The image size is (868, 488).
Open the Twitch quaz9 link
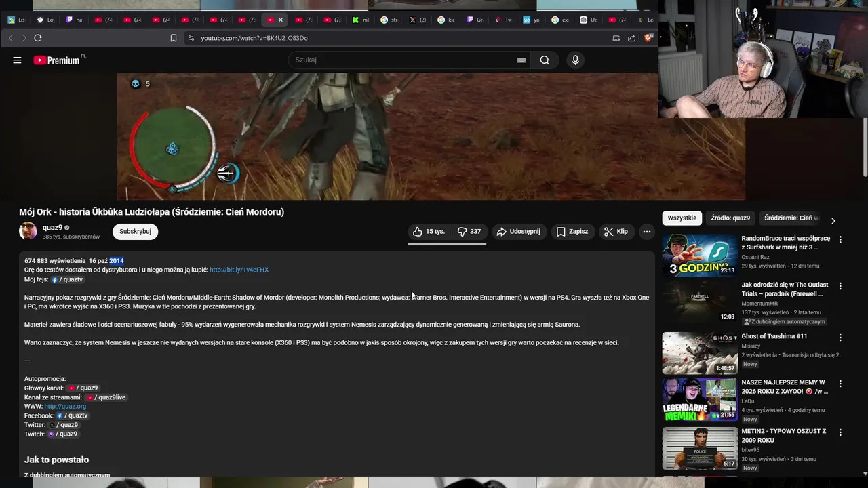(62, 434)
